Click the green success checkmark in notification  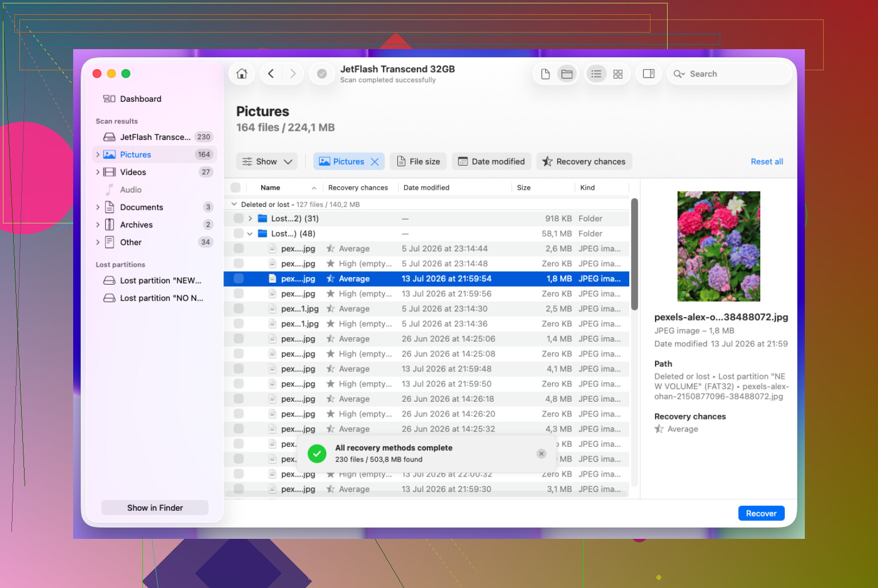[317, 454]
